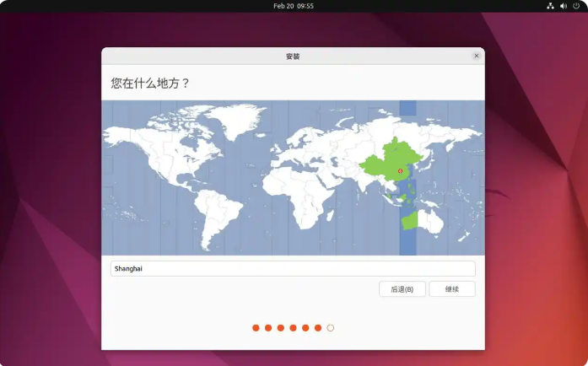Viewport: 588px width, 366px height.
Task: Click the red location pin on map
Action: [400, 171]
